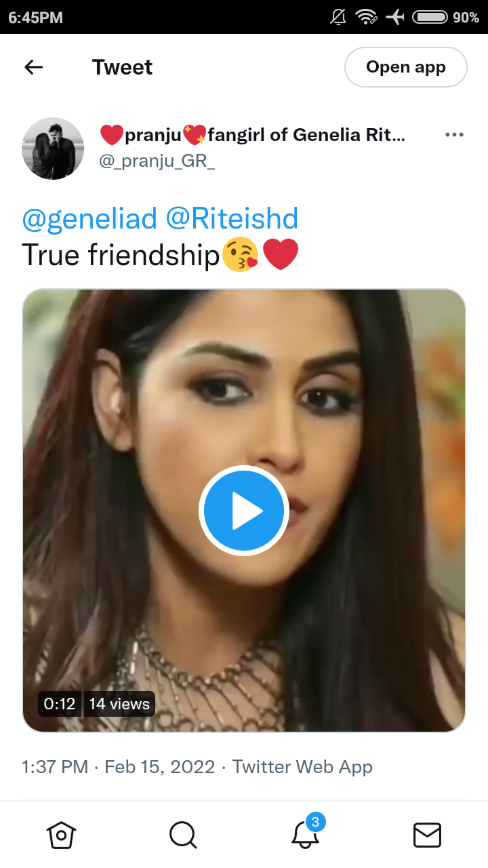Viewport: 488px width, 868px height.
Task: View pranju's profile picture
Action: (53, 149)
